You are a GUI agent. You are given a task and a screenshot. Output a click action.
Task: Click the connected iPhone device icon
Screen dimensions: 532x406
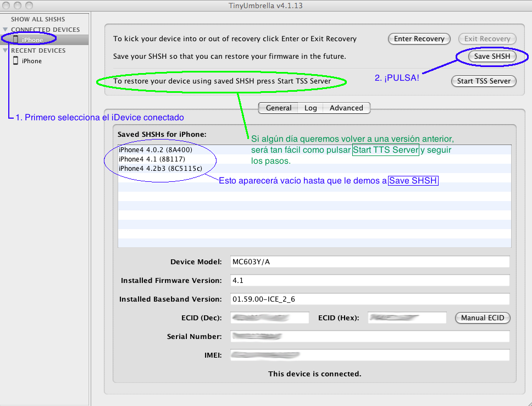tap(15, 40)
